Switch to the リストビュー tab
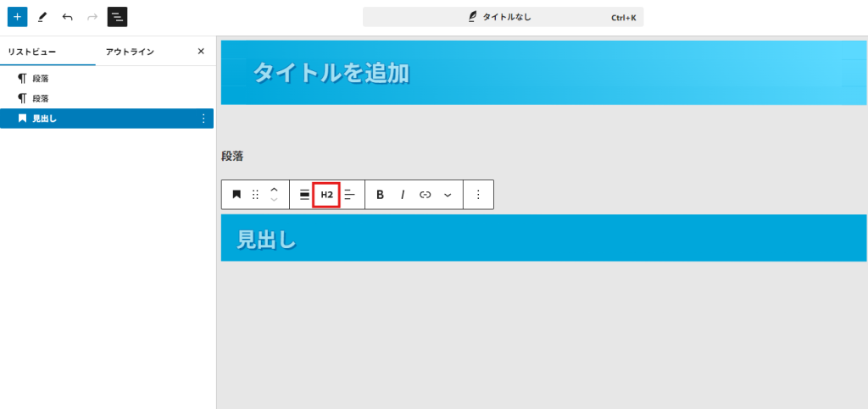 pos(32,52)
